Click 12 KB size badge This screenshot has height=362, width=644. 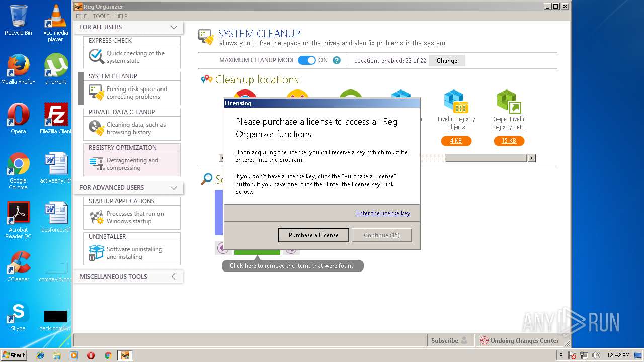[x=509, y=141]
